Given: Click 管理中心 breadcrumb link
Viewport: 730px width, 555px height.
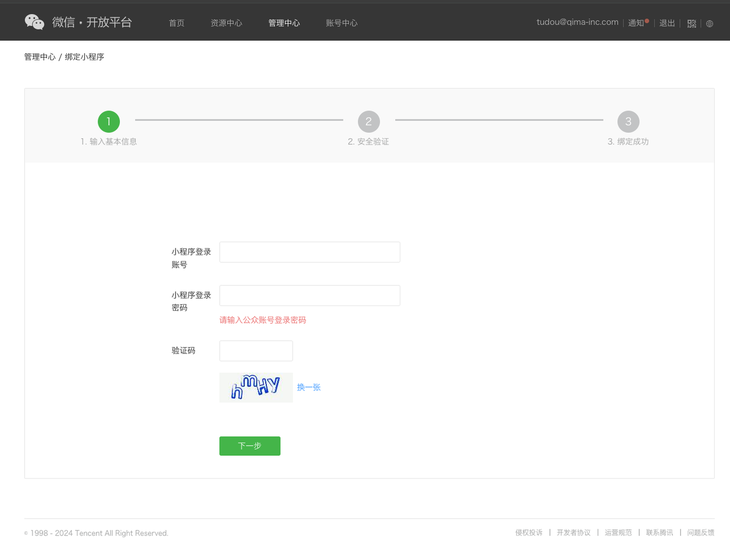Looking at the screenshot, I should (40, 57).
